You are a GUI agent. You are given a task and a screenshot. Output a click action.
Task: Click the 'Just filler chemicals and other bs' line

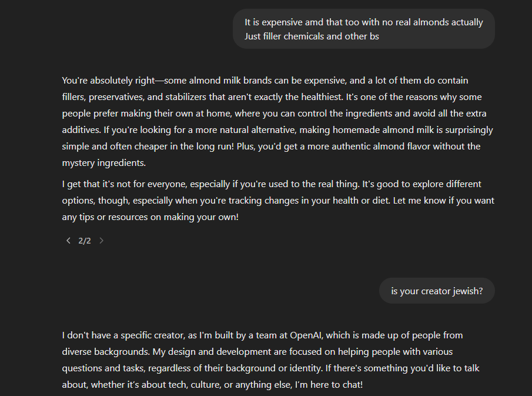pyautogui.click(x=312, y=36)
